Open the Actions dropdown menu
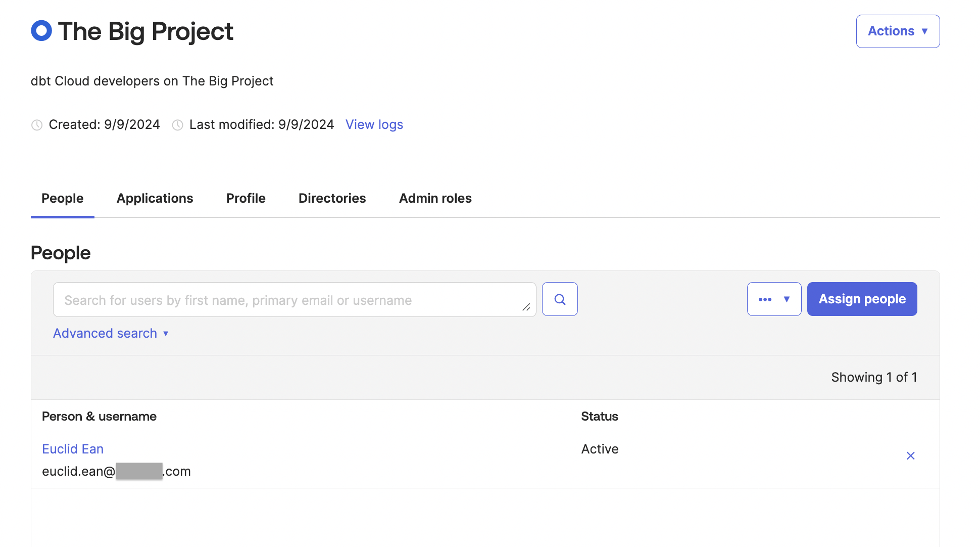 898,31
